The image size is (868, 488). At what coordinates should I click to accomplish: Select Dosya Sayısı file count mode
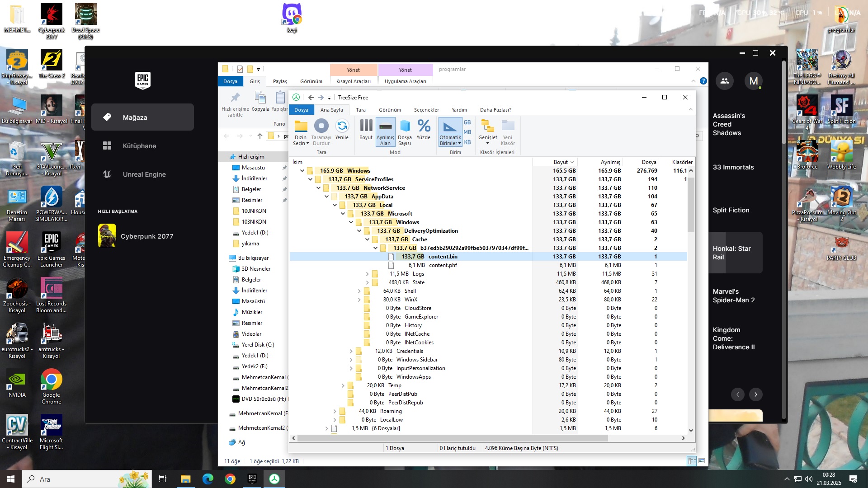pyautogui.click(x=405, y=127)
